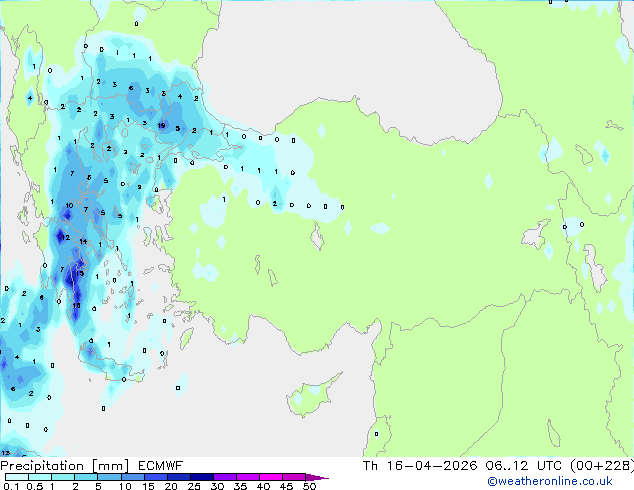Click the '0.5' legend scale label

point(35,486)
